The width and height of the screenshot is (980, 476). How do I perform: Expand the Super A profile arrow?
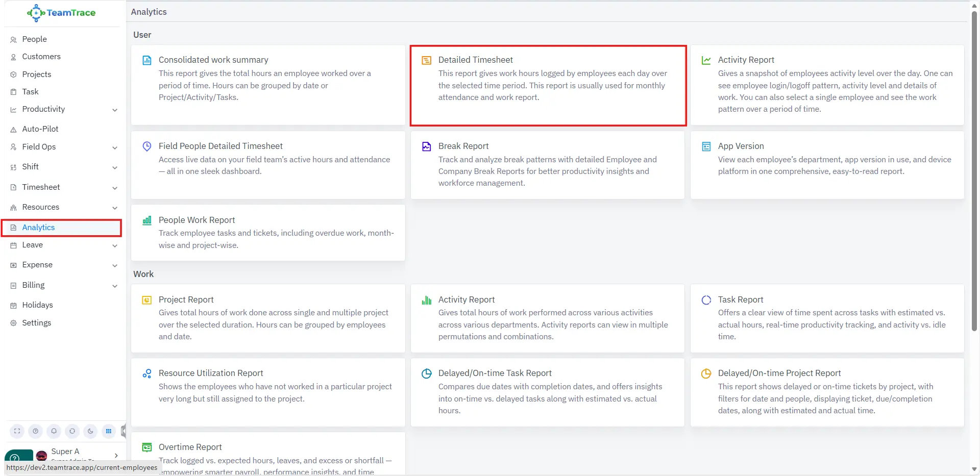[116, 455]
